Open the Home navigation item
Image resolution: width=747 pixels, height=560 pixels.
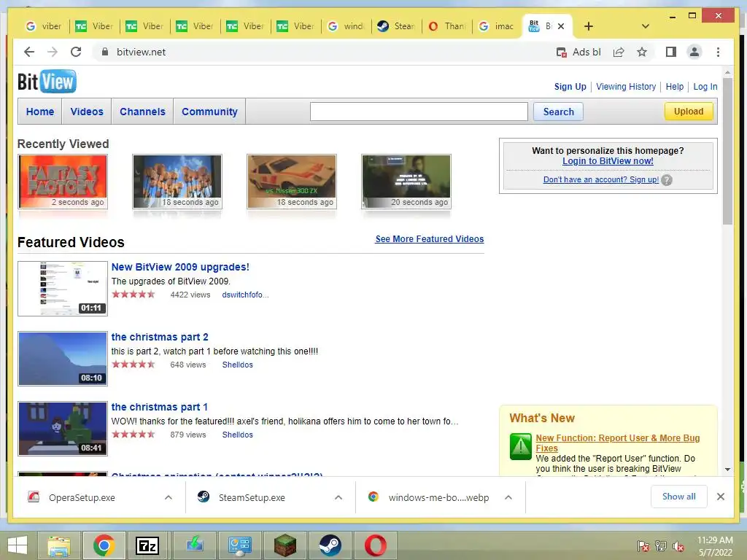tap(40, 112)
